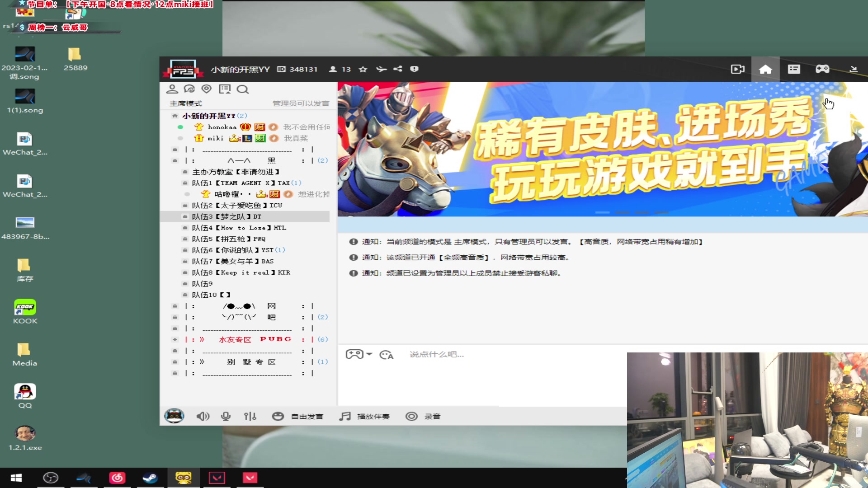The width and height of the screenshot is (868, 488).
Task: Open sub-channel 队伍5【拼五枪】PWQ
Action: point(228,239)
